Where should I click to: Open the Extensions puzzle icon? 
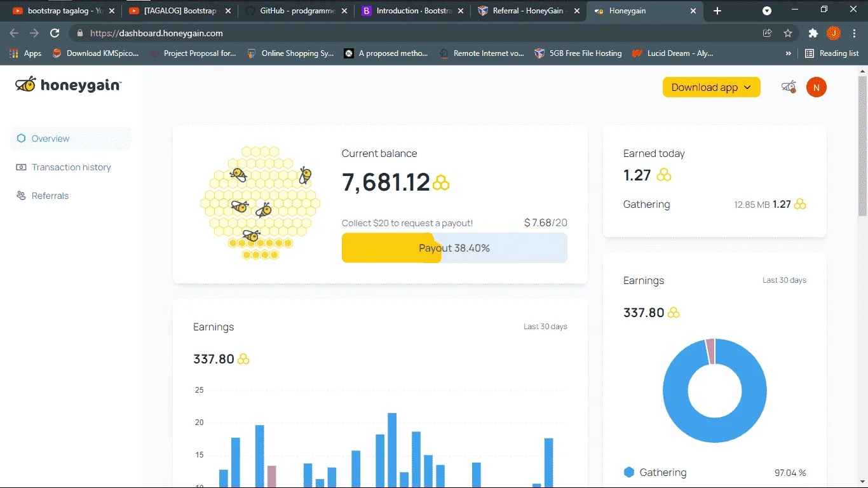point(813,33)
